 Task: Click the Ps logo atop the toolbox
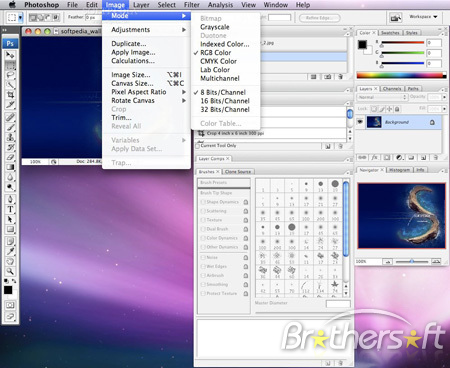pos(10,44)
